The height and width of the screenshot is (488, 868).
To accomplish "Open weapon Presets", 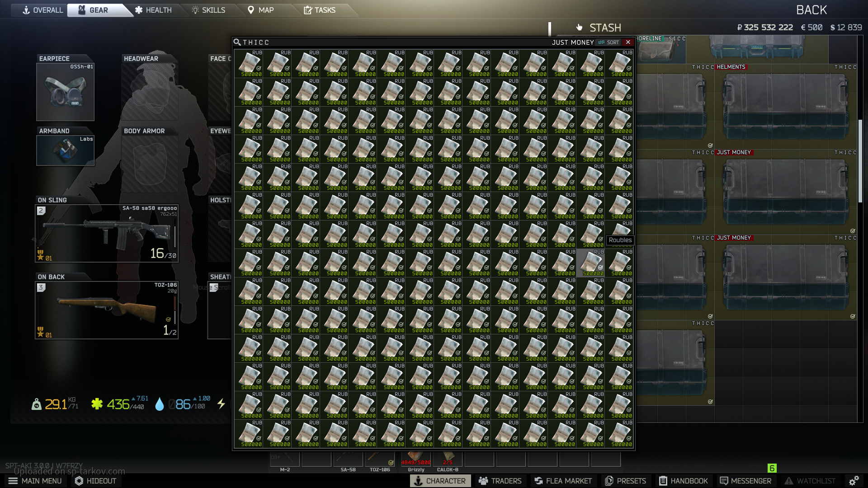I will [626, 481].
